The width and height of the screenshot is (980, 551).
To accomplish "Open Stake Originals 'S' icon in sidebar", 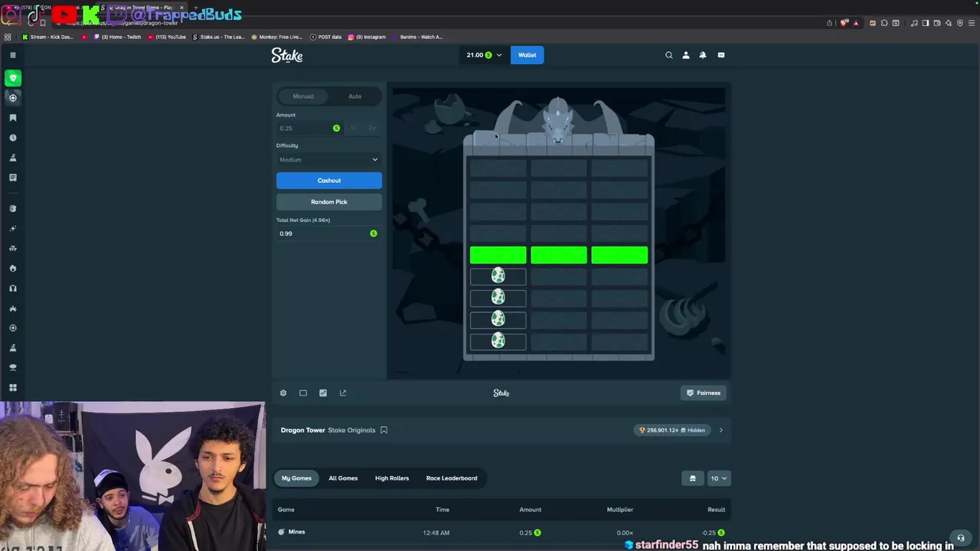I will [13, 208].
